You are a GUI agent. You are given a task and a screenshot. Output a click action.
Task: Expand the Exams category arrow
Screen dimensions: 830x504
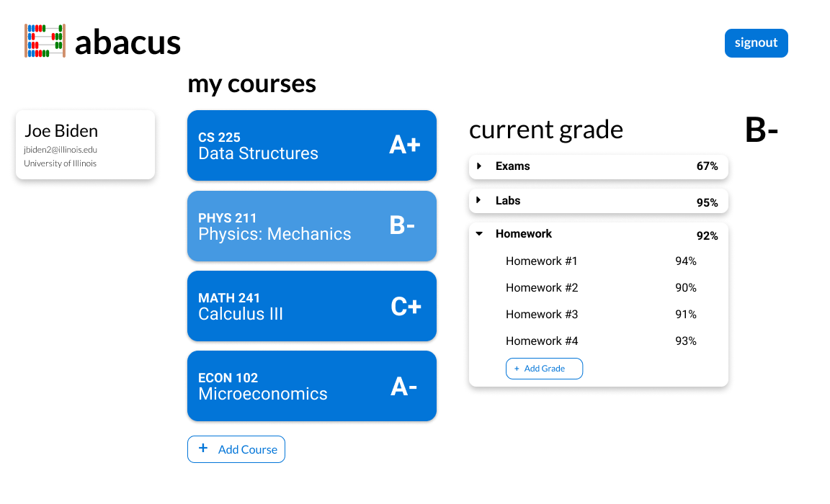[x=479, y=166]
